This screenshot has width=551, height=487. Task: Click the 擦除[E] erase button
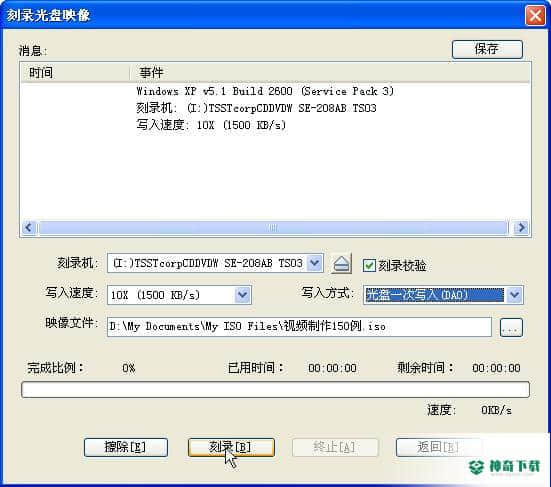(126, 447)
